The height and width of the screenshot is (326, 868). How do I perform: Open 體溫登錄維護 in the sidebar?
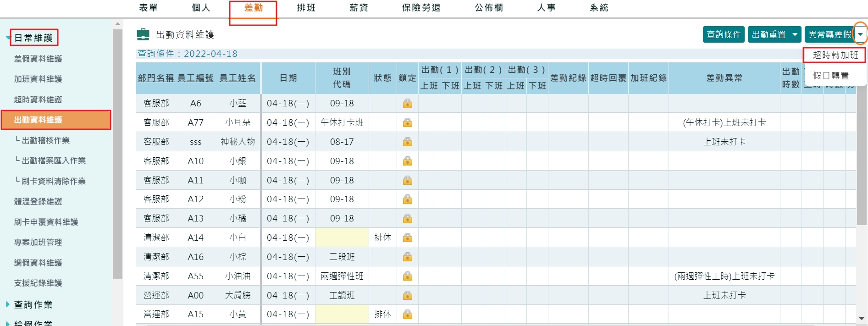tap(38, 201)
